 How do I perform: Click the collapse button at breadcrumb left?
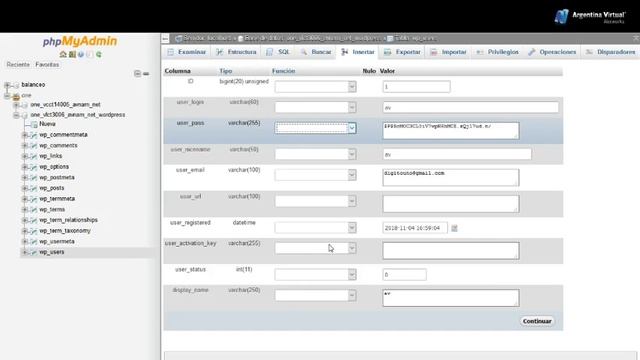click(x=165, y=38)
